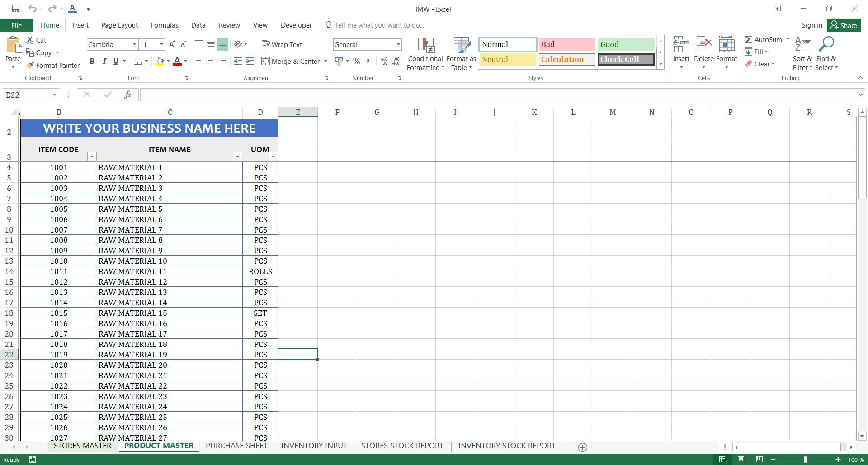The image size is (868, 465).
Task: Apply bold formatting
Action: tap(92, 61)
